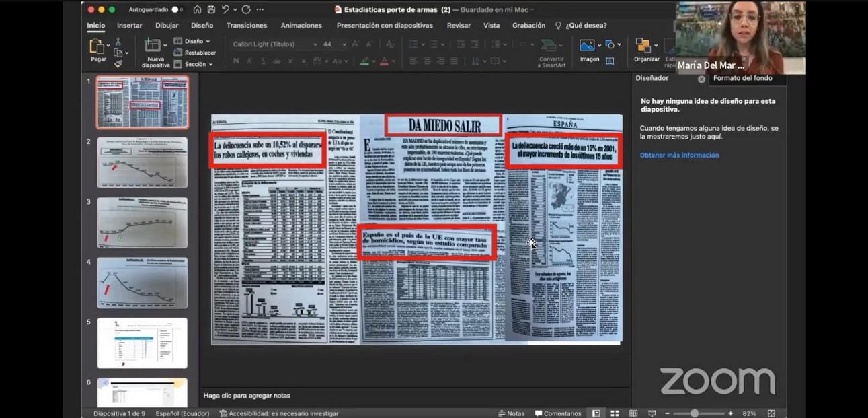Viewport: 868px width, 418px height.
Task: Click the Nueva diapositiva icon
Action: 153,46
